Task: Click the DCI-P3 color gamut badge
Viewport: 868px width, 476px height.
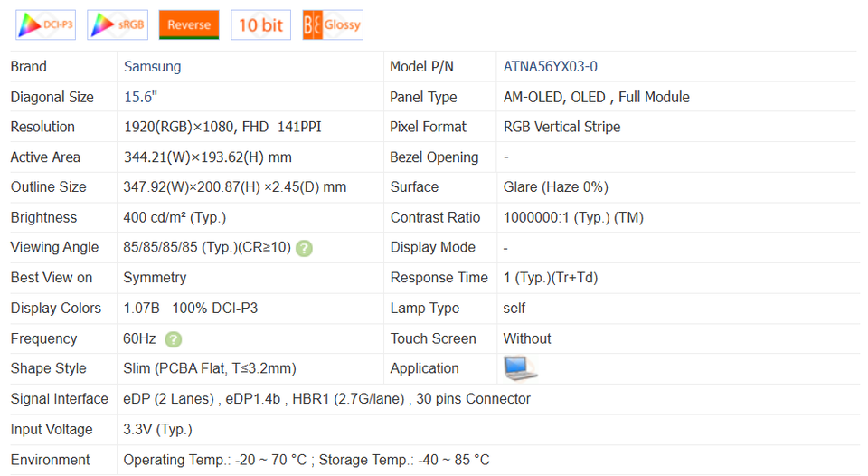Action: (45, 24)
